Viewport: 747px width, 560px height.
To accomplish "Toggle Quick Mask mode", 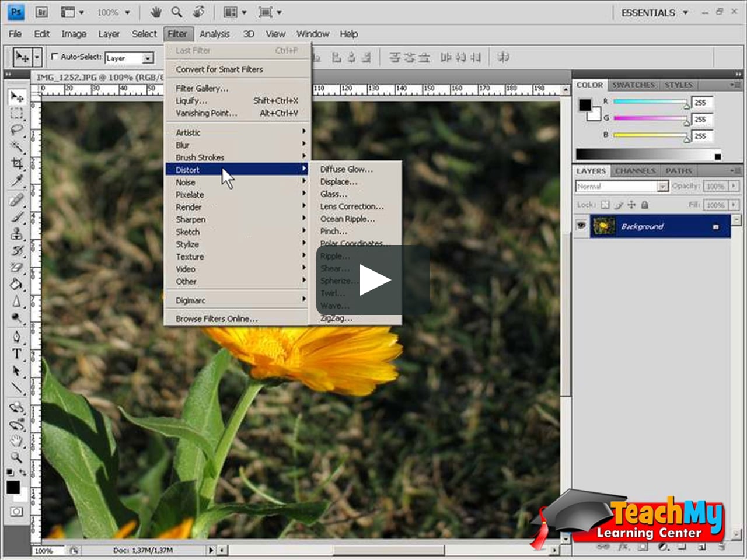I will point(16,512).
